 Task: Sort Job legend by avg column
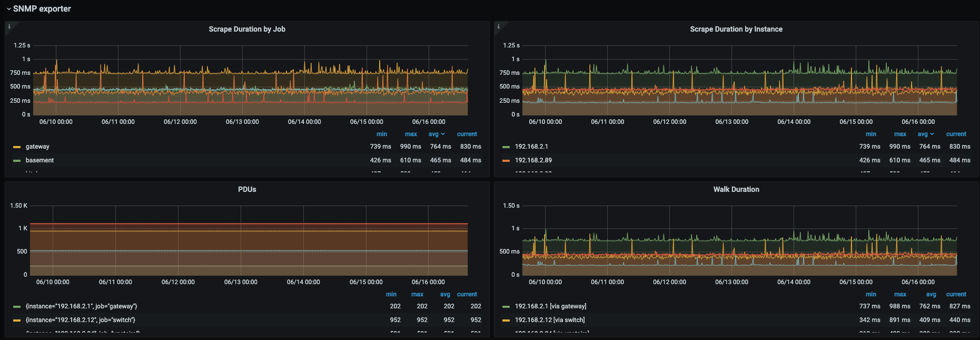(434, 134)
